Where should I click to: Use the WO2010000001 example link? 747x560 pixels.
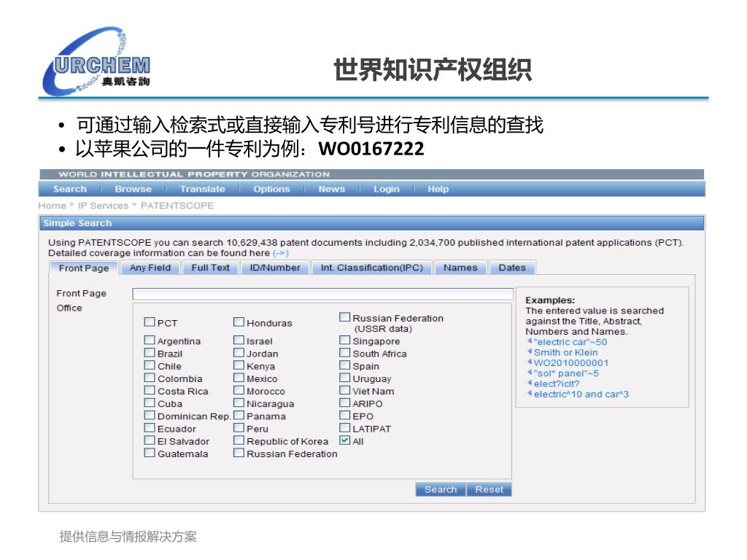click(x=570, y=363)
